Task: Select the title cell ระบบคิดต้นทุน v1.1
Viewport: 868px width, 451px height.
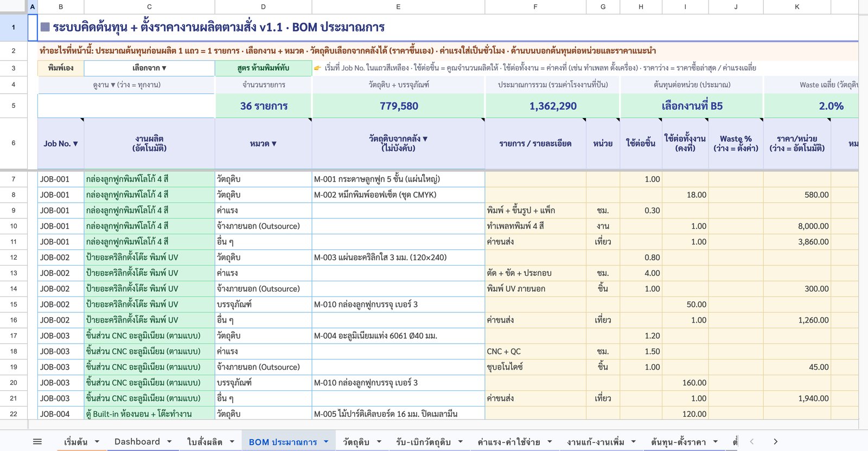Action: pos(448,27)
